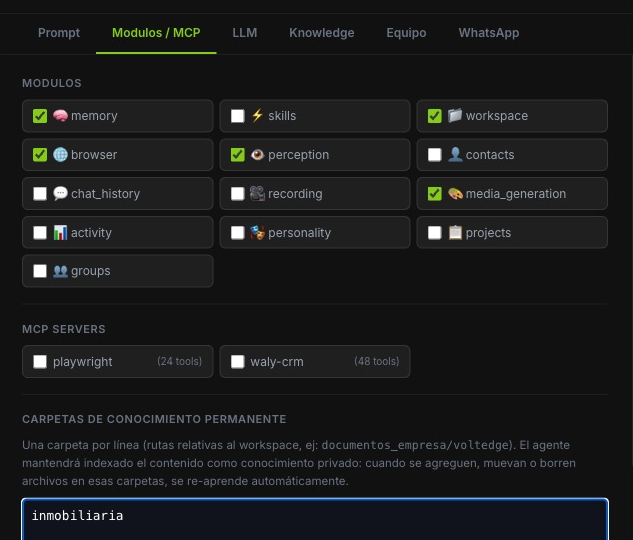The height and width of the screenshot is (540, 633).
Task: Click the playwright server name
Action: 83,362
